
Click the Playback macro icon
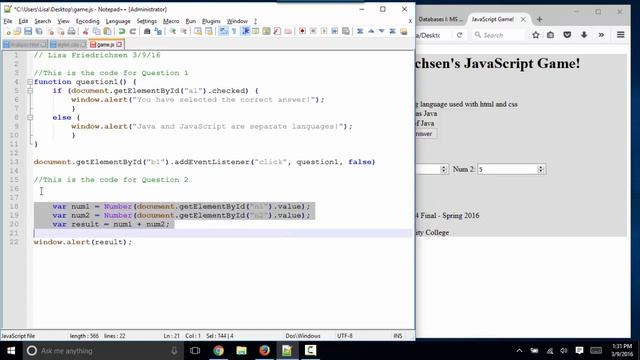(x=324, y=31)
